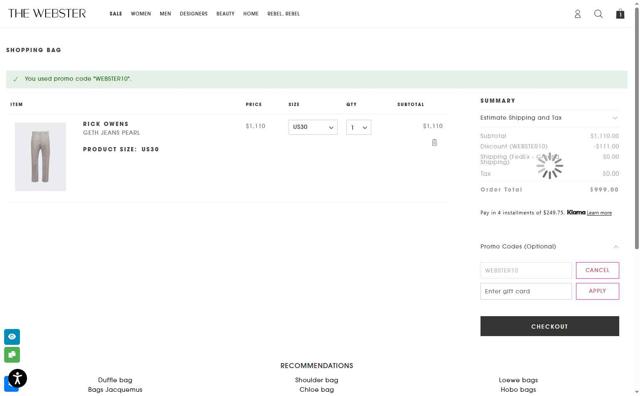
Task: Click the Loewe bags recommendation link
Action: click(x=518, y=380)
